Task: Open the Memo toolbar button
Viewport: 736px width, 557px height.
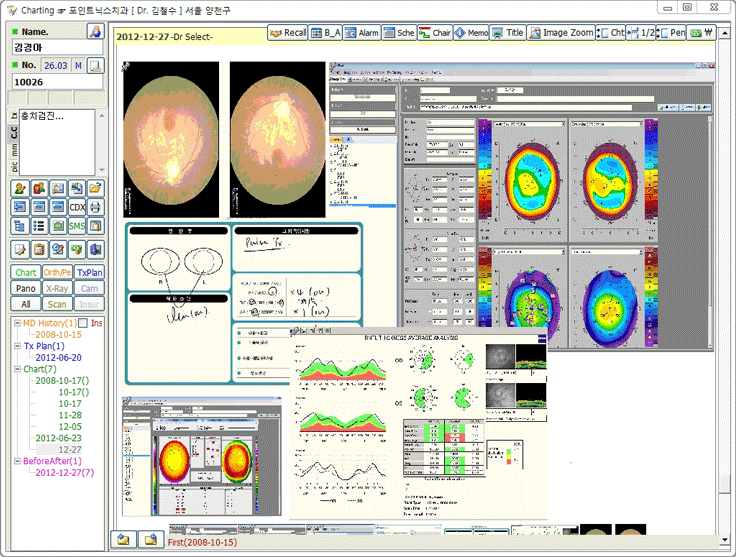Action: tap(472, 33)
